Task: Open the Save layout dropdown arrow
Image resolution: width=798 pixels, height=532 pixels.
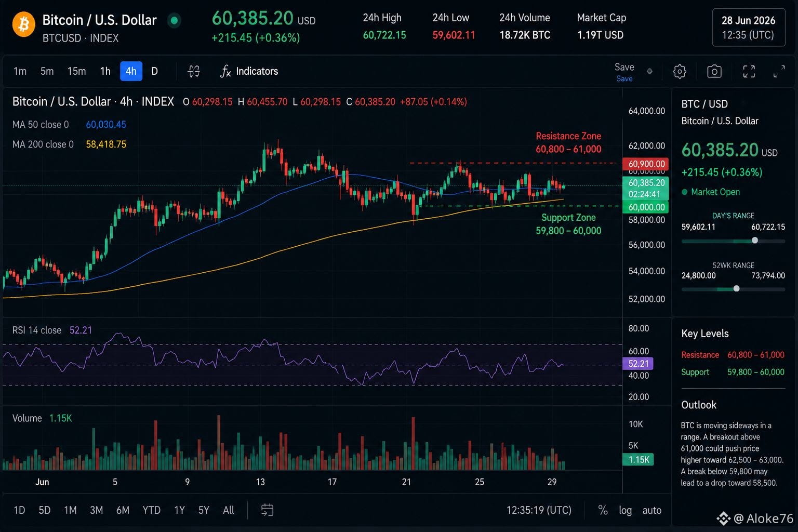Action: click(x=649, y=71)
